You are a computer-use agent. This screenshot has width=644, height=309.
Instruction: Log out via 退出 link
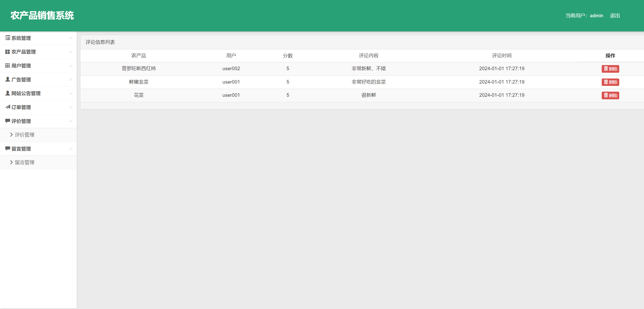[x=615, y=16]
